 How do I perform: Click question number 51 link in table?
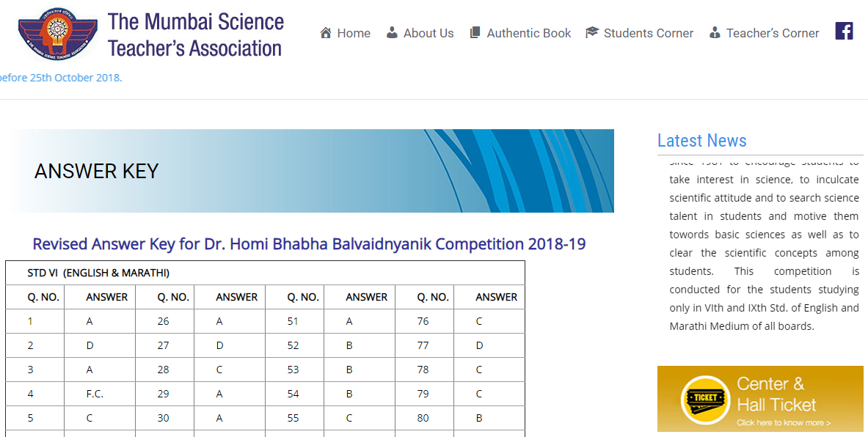292,320
